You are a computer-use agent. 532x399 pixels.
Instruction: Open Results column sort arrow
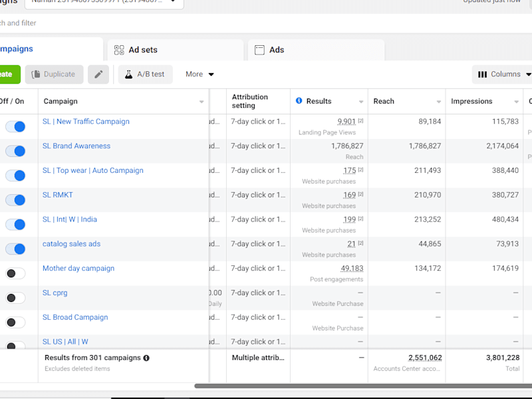pyautogui.click(x=361, y=102)
